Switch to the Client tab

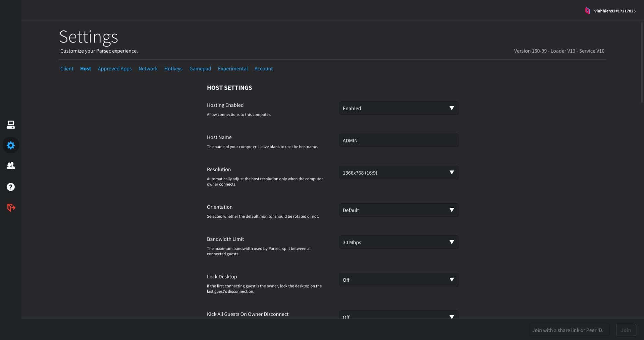click(x=67, y=69)
